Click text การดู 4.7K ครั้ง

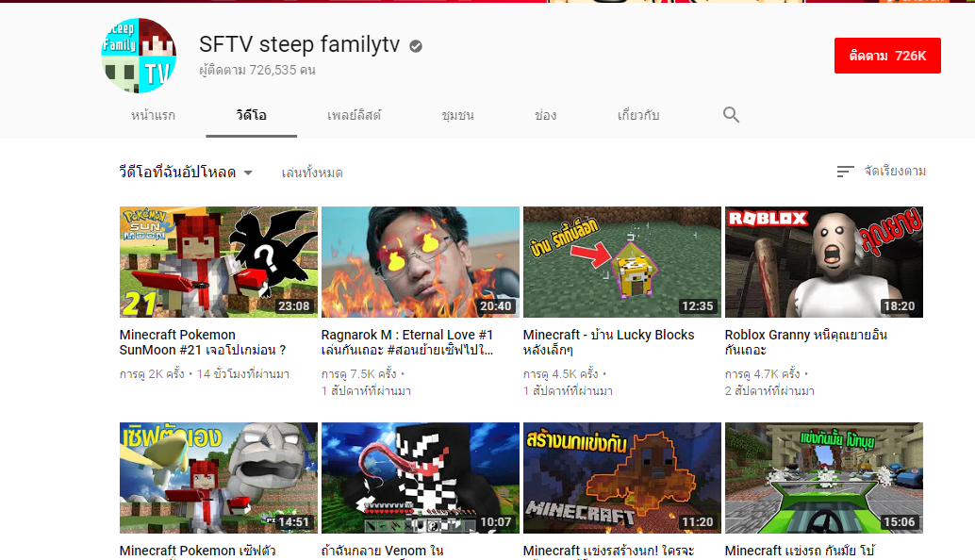pos(762,374)
